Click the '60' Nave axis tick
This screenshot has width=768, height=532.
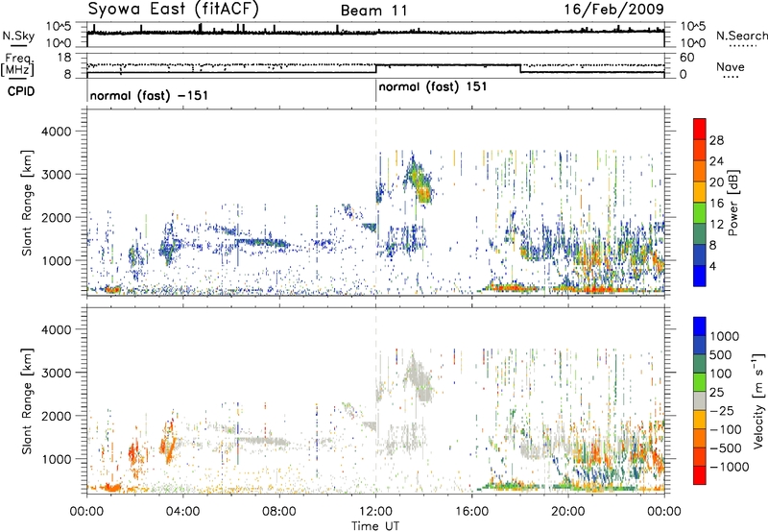point(686,58)
